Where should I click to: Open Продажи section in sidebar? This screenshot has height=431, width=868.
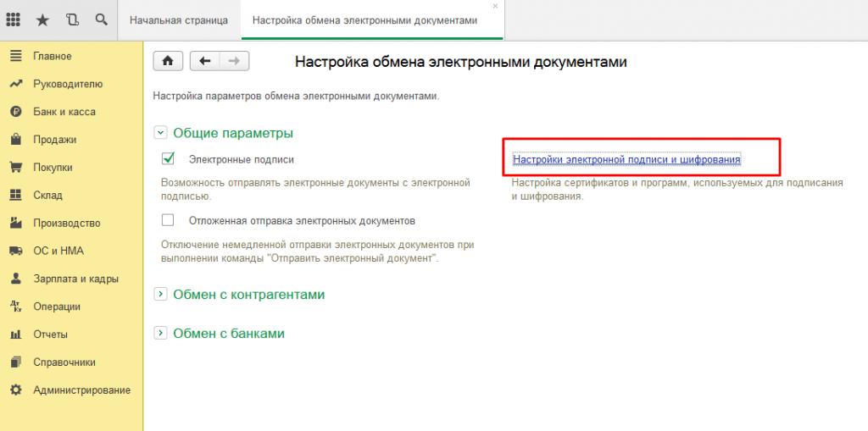(54, 140)
